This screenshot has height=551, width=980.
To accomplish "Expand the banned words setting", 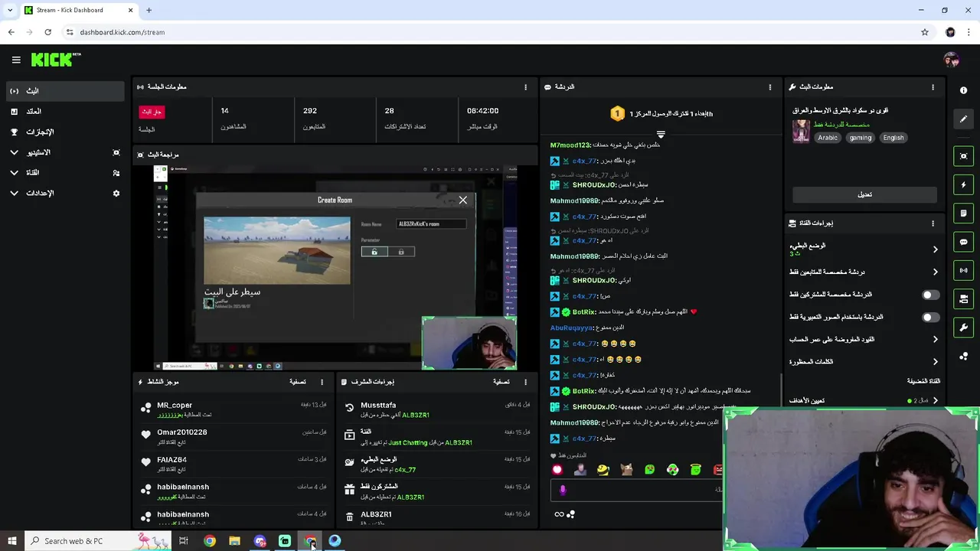I will (x=935, y=361).
